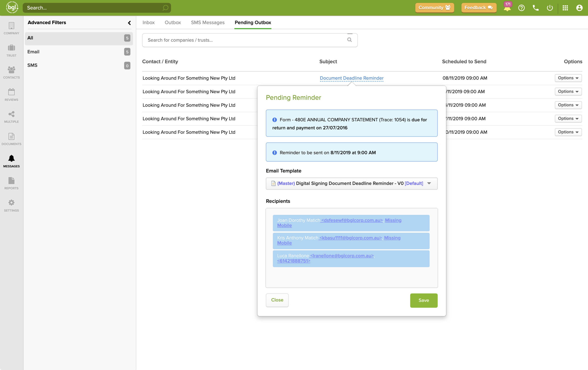Open the apps grid icon

[565, 8]
